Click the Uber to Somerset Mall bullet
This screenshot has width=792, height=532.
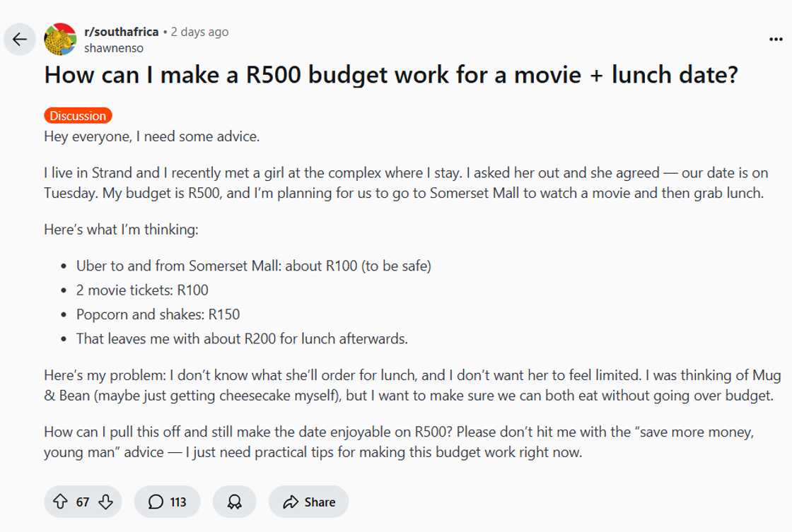254,266
